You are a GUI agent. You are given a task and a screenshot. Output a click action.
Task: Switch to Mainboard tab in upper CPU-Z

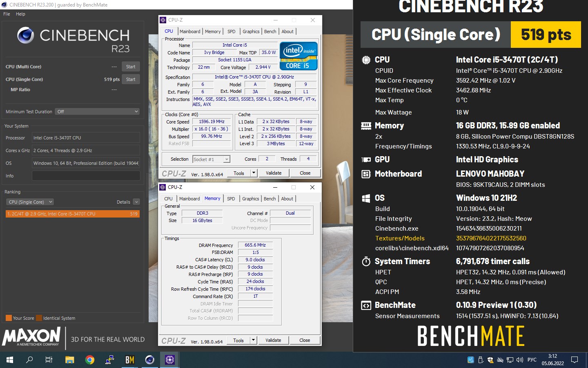pyautogui.click(x=190, y=31)
